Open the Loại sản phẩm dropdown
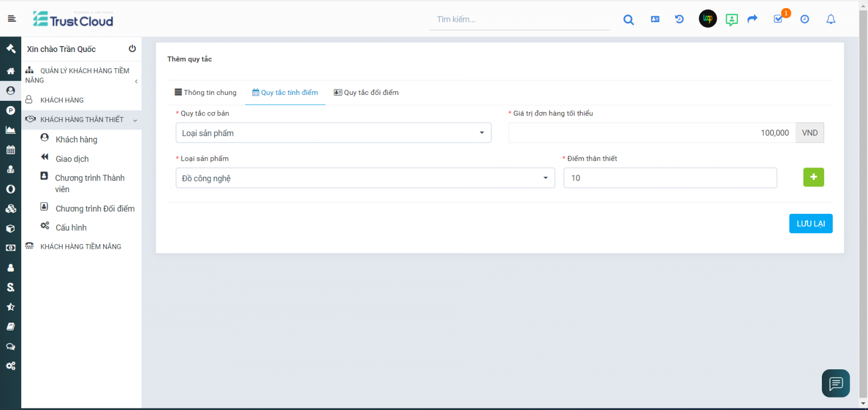Viewport: 868px width, 410px height. [365, 178]
